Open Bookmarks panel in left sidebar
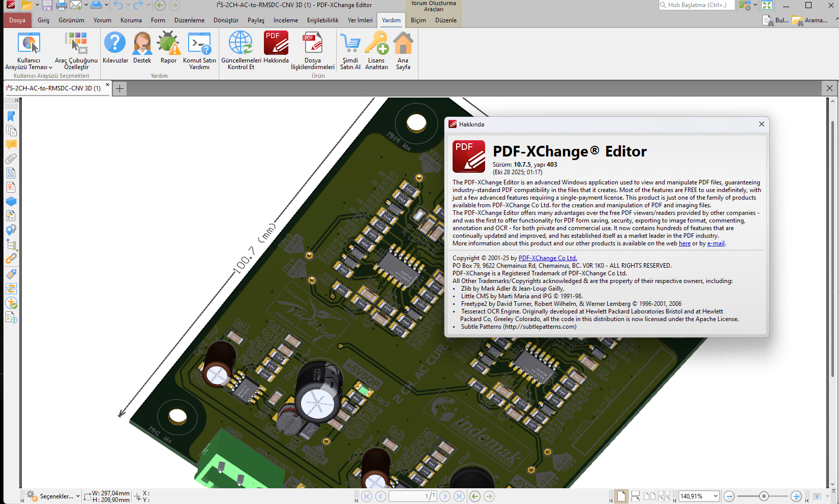 pos(11,117)
